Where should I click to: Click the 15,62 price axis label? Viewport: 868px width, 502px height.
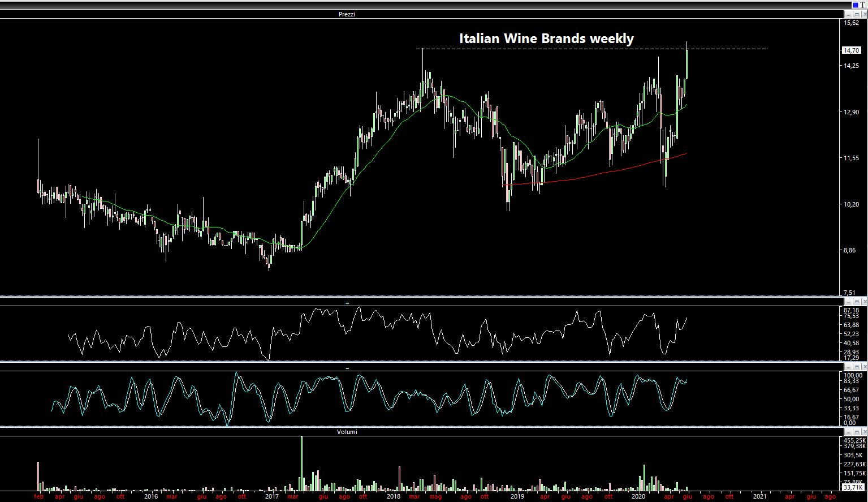pyautogui.click(x=852, y=23)
